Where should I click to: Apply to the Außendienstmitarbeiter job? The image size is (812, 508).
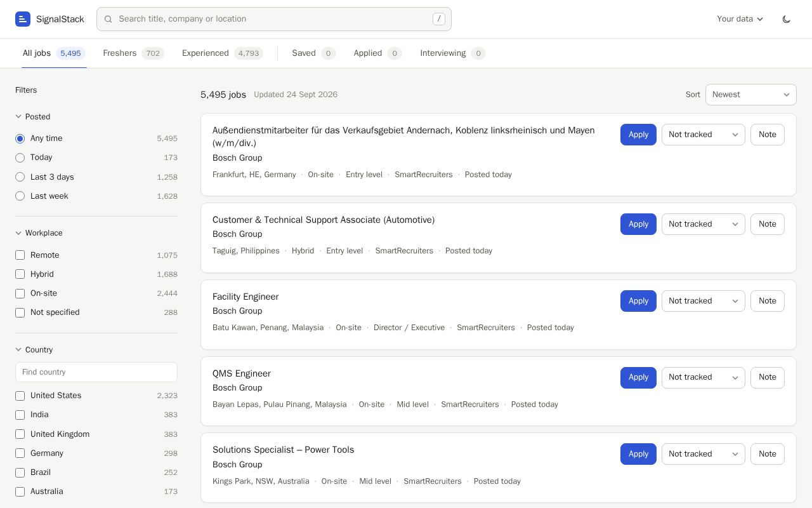pos(638,135)
